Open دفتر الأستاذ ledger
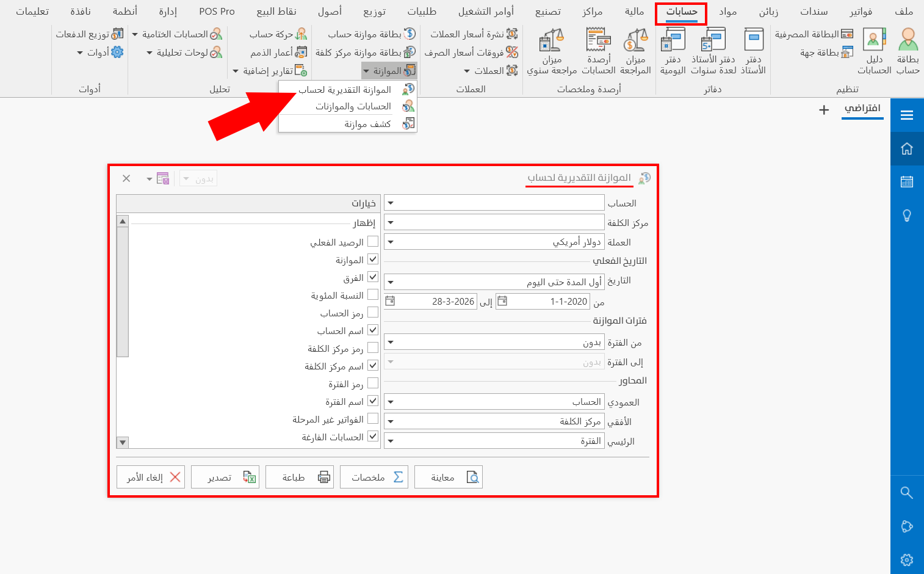 click(x=753, y=52)
